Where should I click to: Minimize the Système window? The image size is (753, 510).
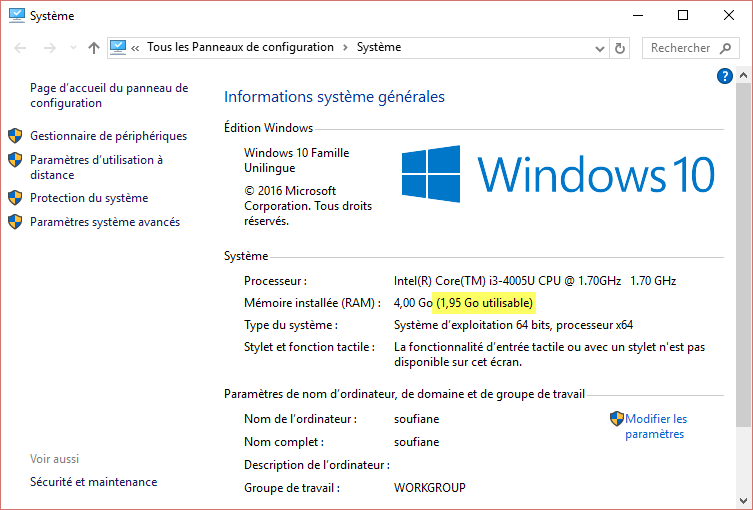click(x=638, y=15)
